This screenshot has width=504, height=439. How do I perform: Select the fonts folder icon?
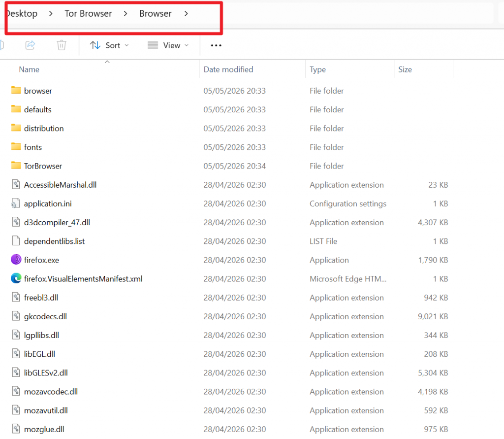pyautogui.click(x=16, y=146)
